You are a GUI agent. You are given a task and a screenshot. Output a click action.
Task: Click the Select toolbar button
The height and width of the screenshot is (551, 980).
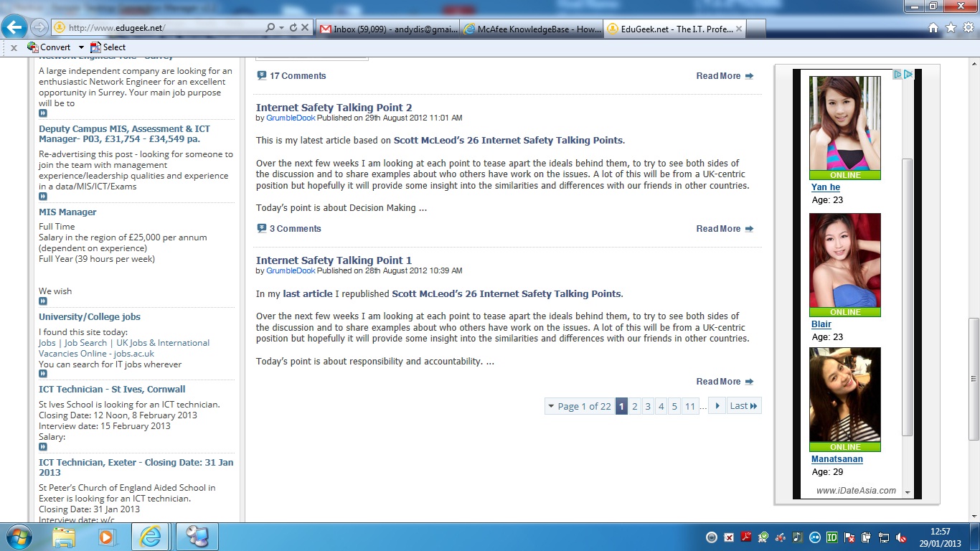coord(108,47)
